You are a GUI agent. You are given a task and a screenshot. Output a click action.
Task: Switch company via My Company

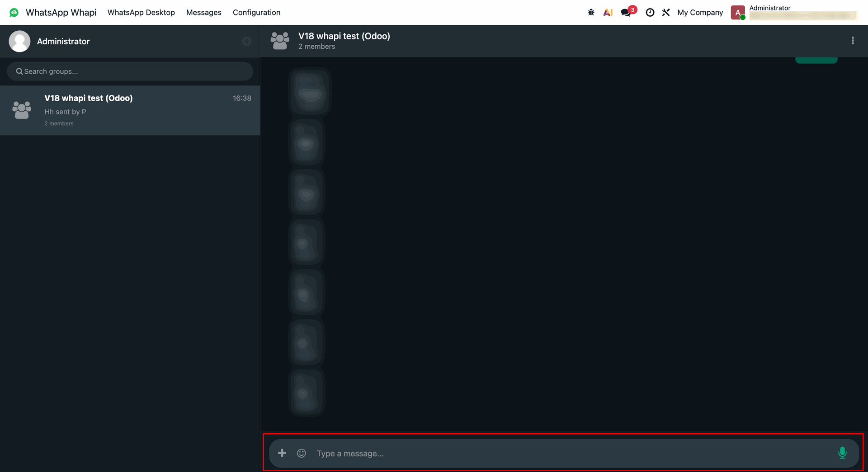(700, 12)
